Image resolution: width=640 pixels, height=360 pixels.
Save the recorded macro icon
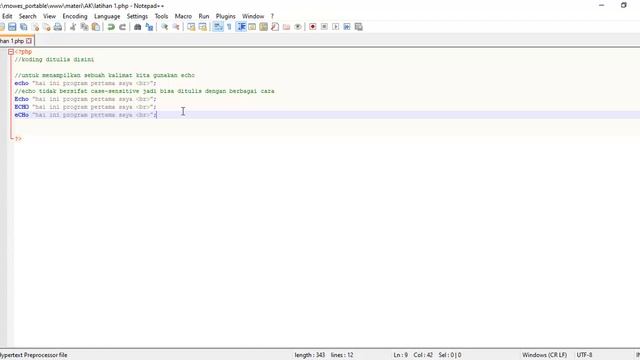coord(358,27)
